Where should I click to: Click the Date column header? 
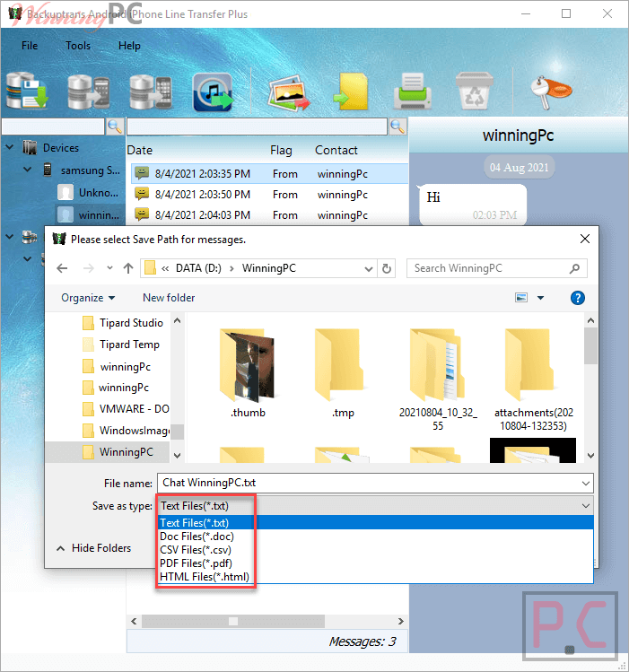click(x=140, y=150)
